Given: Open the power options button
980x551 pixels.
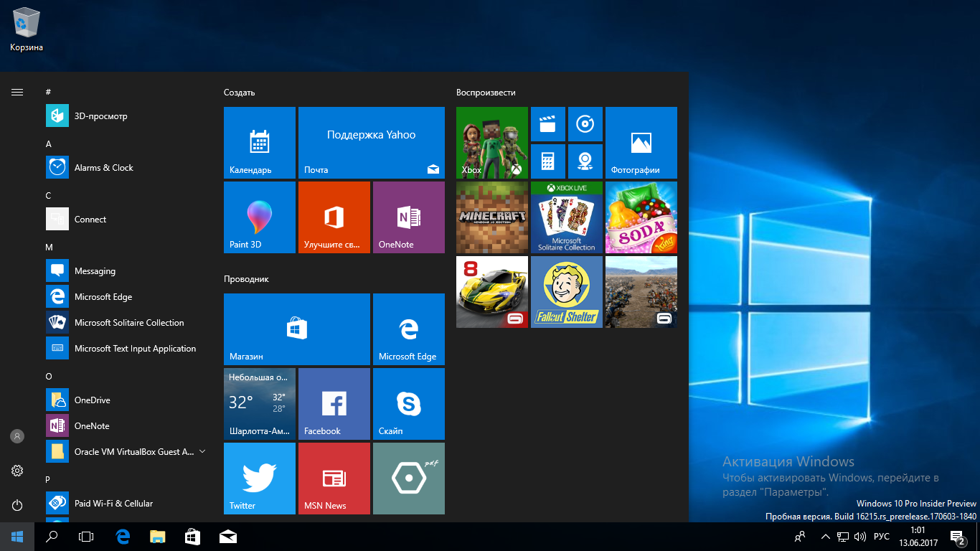Looking at the screenshot, I should 17,505.
